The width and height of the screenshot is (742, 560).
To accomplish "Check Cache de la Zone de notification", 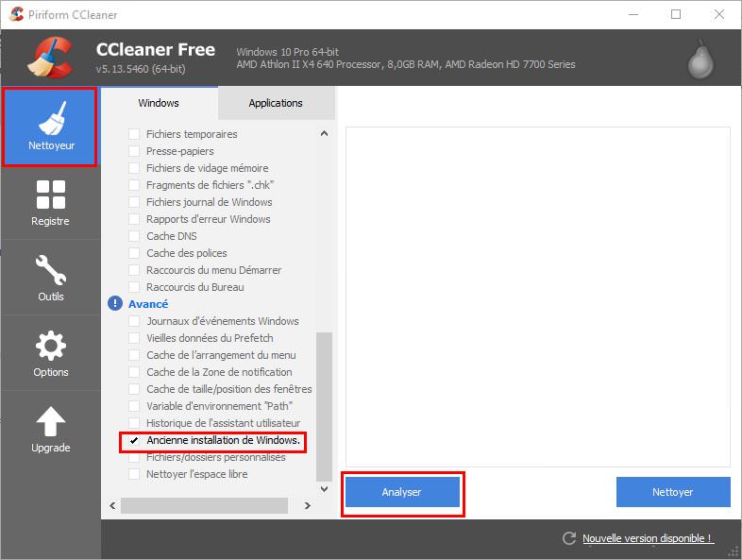I will coord(134,372).
